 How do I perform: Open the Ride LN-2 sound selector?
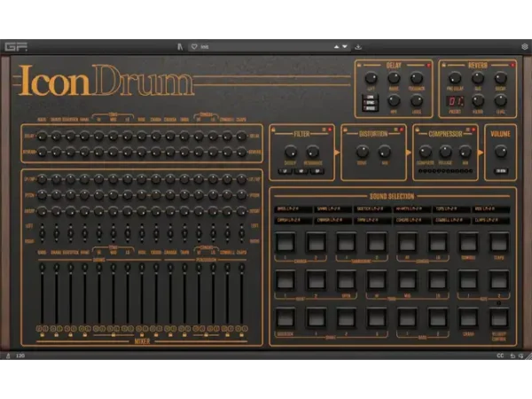[491, 209]
